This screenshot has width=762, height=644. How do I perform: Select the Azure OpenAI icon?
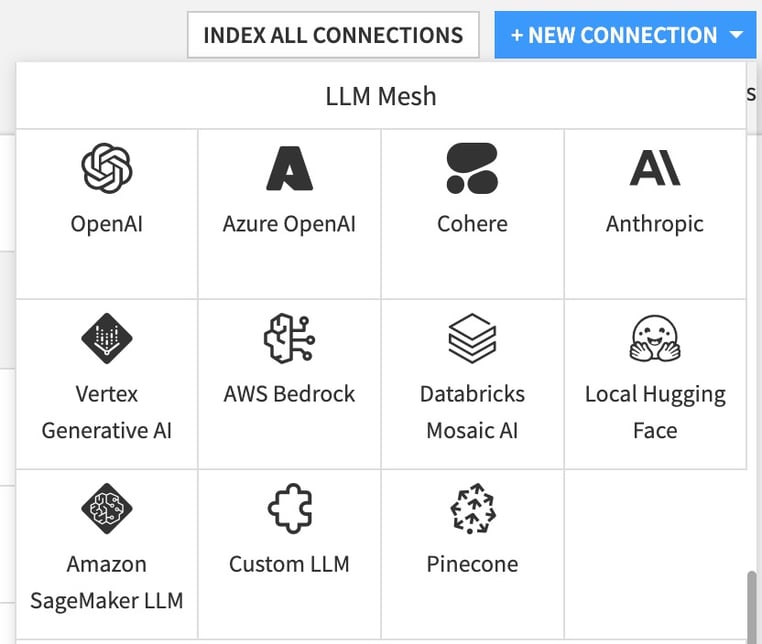click(x=289, y=167)
